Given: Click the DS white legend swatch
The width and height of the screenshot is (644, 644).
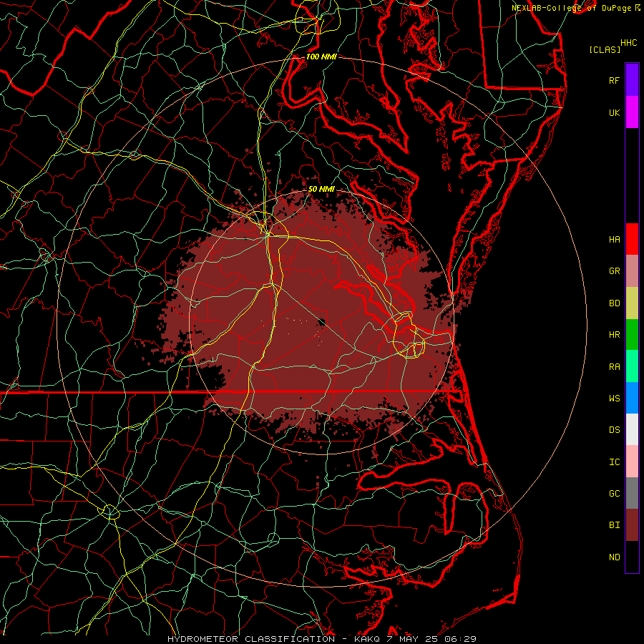Looking at the screenshot, I should pos(632,429).
